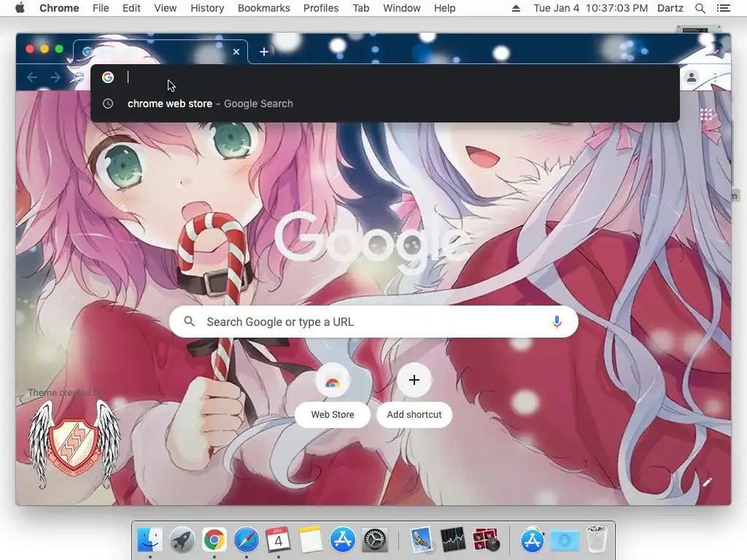Open the View menu
This screenshot has width=747, height=560.
click(166, 8)
